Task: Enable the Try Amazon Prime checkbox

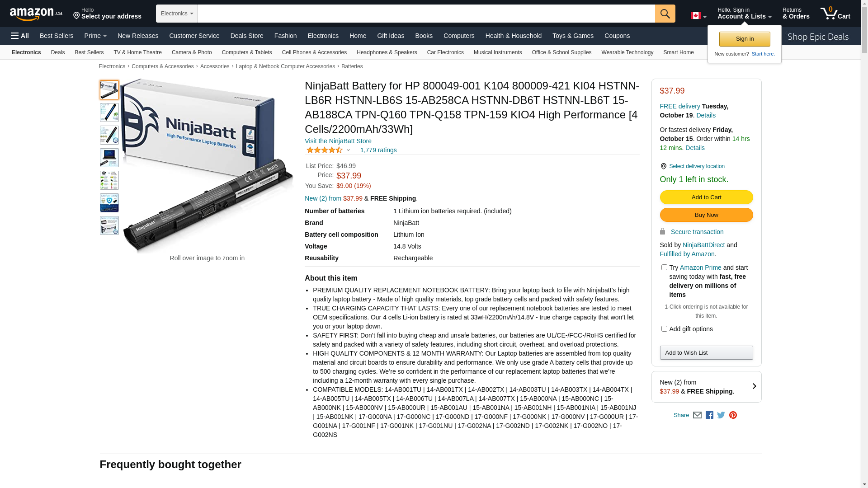Action: point(664,267)
